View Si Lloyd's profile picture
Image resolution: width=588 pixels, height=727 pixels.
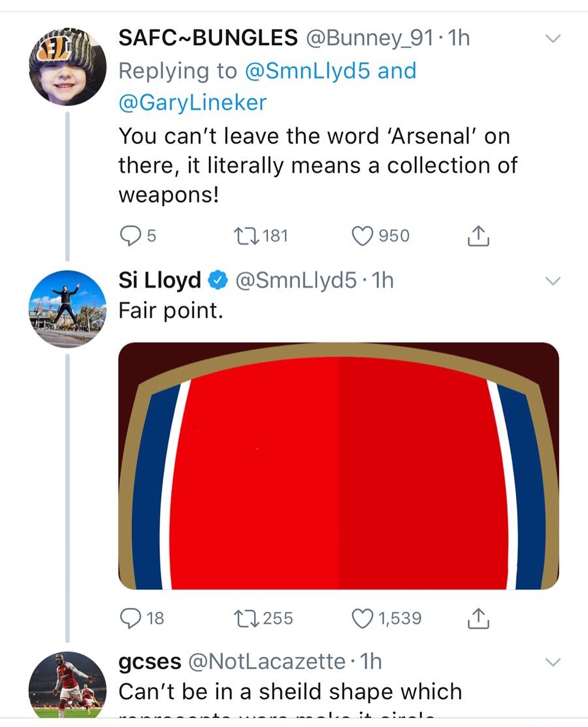(x=68, y=309)
